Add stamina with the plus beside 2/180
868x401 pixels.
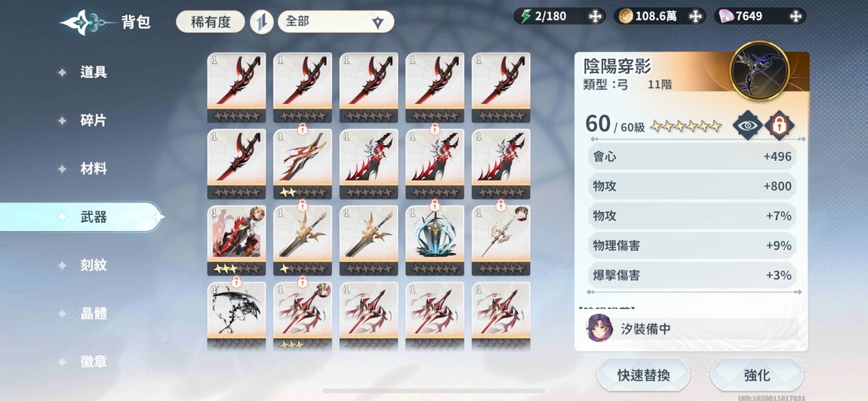tap(595, 16)
